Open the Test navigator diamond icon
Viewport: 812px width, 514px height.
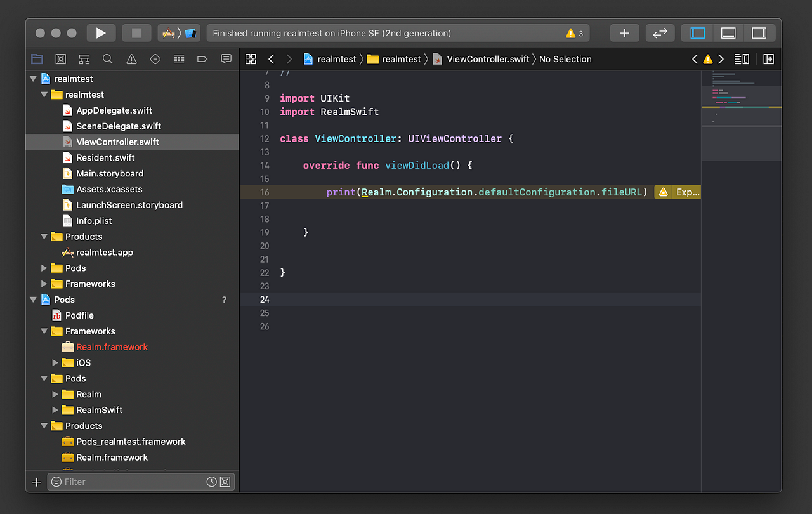pos(155,58)
